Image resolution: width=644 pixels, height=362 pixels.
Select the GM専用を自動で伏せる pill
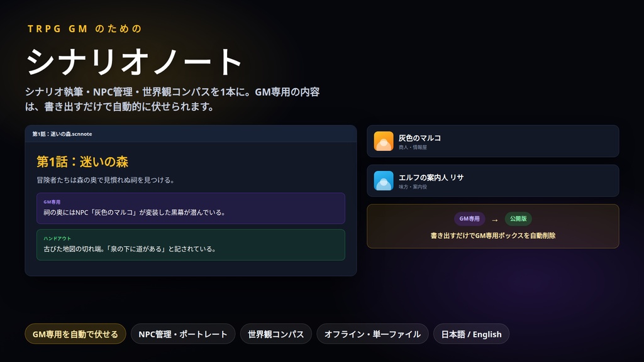pos(75,334)
